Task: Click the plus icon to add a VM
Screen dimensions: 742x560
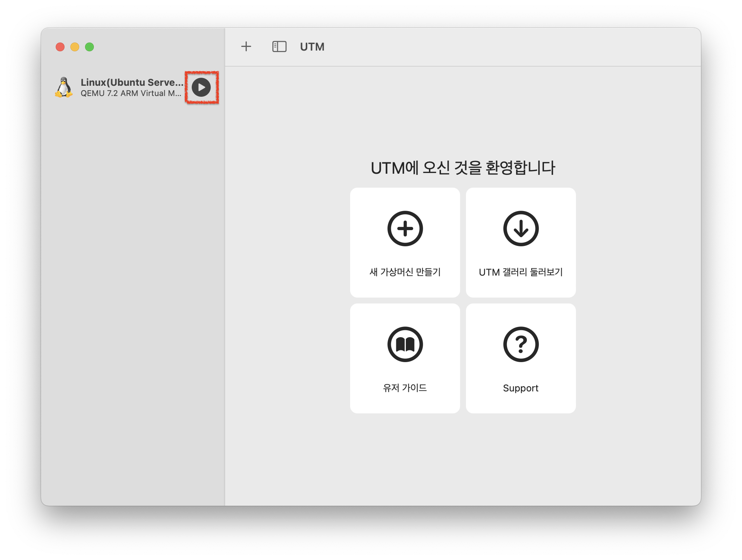Action: 246,47
